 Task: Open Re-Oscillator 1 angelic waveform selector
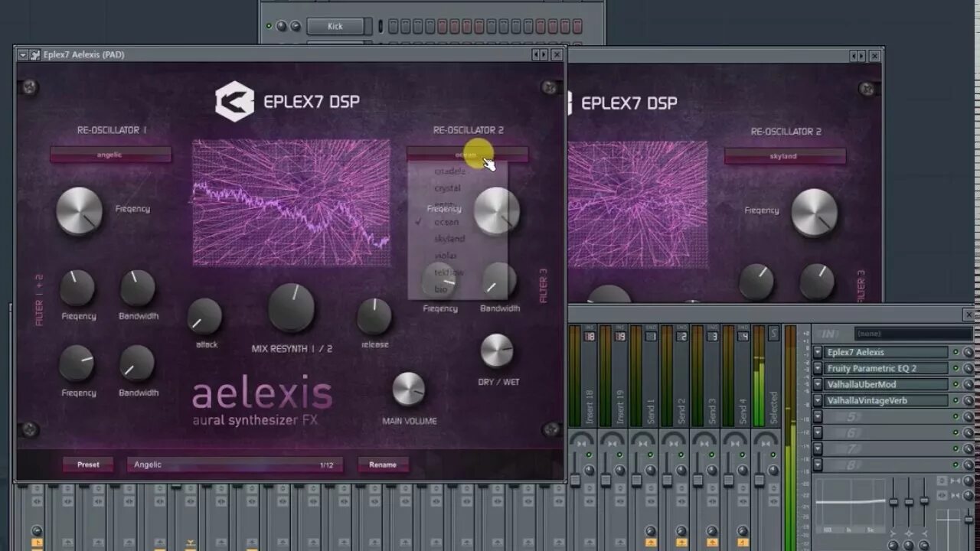click(110, 155)
